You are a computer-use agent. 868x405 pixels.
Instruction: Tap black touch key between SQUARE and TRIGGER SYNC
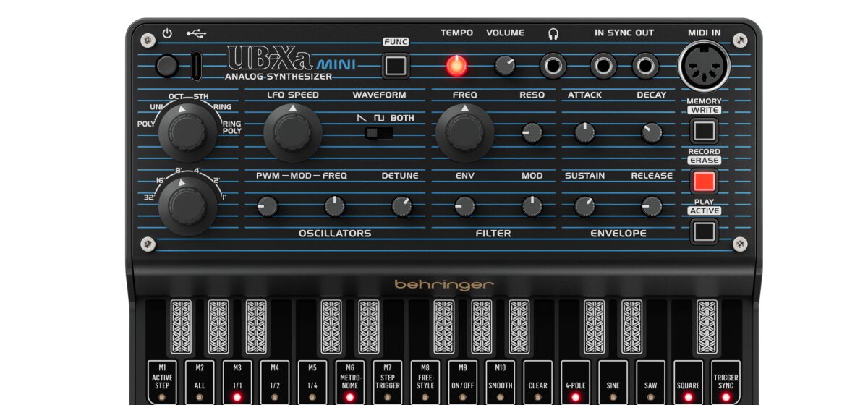click(x=707, y=325)
